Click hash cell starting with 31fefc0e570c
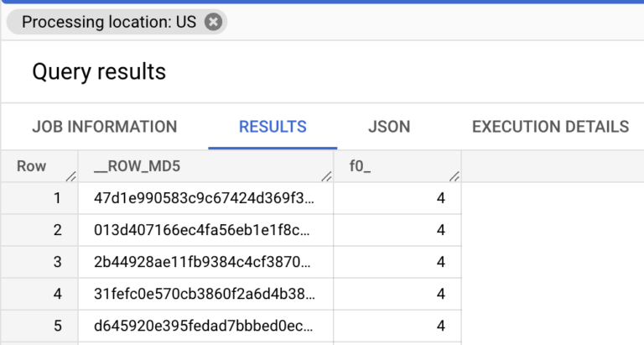 205,294
